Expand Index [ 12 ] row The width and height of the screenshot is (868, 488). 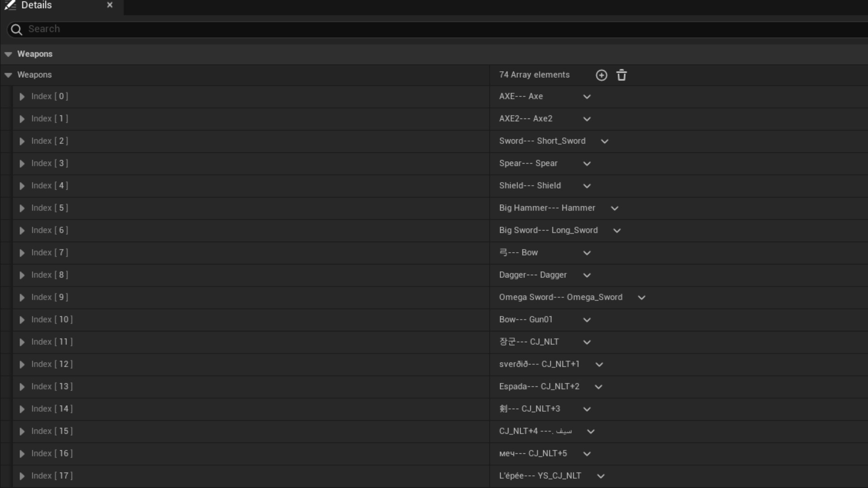tap(22, 365)
